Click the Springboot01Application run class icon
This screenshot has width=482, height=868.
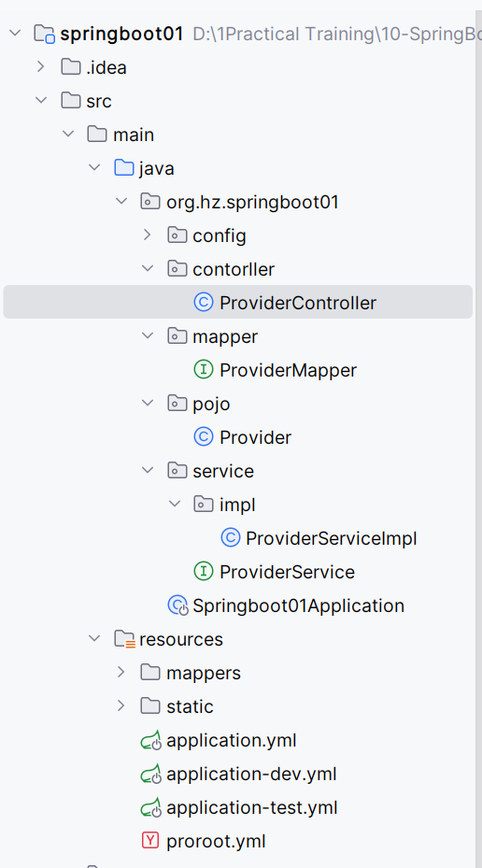178,605
